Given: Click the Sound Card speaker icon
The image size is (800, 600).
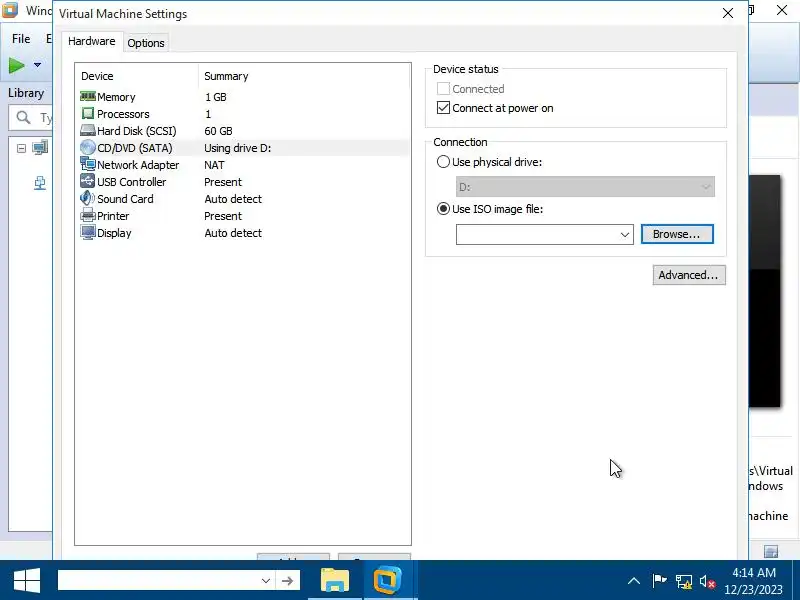Looking at the screenshot, I should click(x=88, y=198).
